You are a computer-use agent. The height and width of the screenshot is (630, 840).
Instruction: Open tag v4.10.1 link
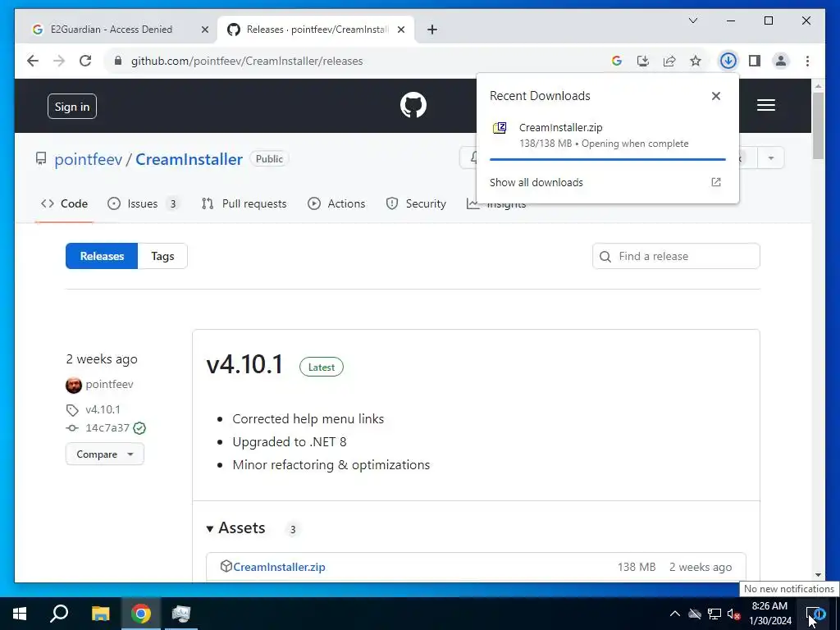pyautogui.click(x=103, y=409)
